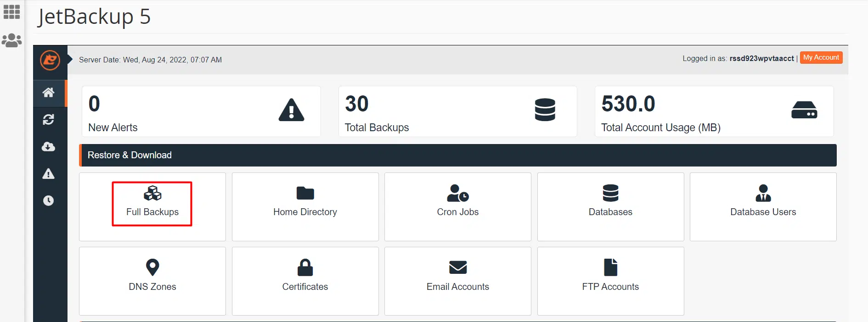Open the cloud download sidebar icon
The image size is (868, 322).
[x=49, y=147]
